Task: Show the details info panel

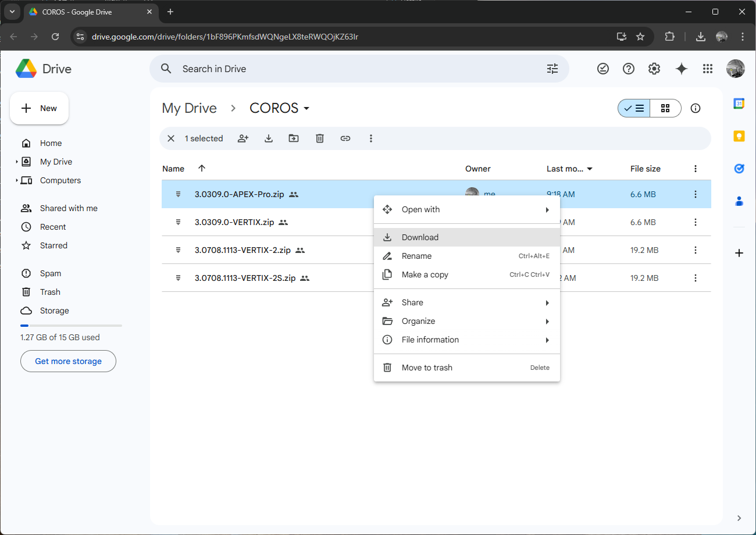Action: (x=696, y=108)
